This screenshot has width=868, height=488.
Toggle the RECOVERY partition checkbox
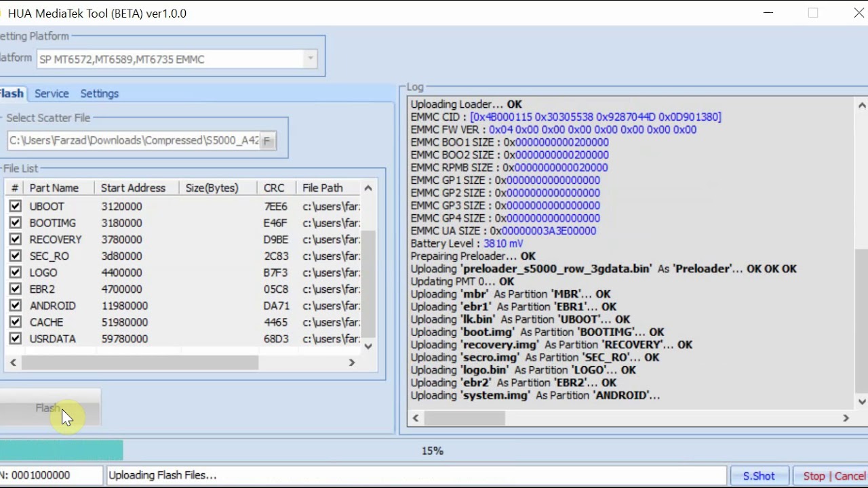tap(16, 239)
